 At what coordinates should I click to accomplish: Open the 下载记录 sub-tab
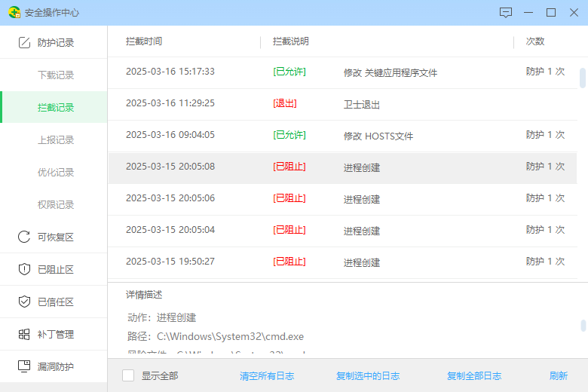coord(56,75)
